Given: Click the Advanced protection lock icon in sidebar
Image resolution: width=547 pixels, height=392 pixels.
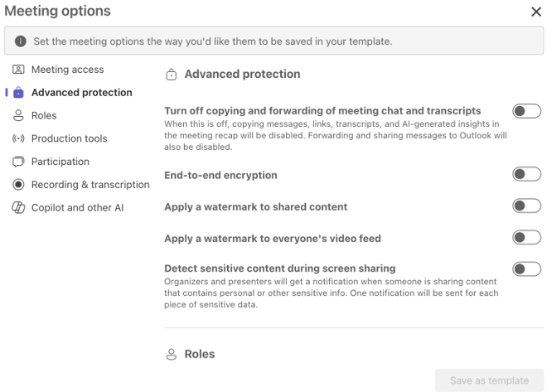Looking at the screenshot, I should (18, 93).
